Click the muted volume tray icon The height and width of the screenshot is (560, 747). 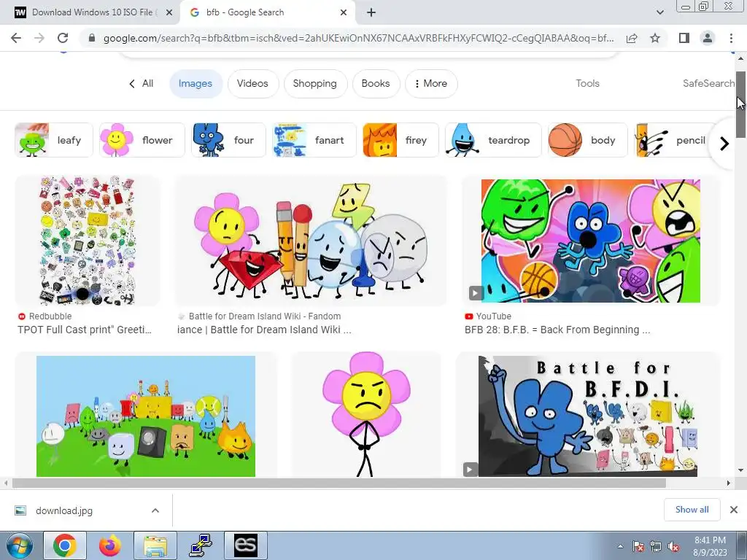click(x=673, y=547)
